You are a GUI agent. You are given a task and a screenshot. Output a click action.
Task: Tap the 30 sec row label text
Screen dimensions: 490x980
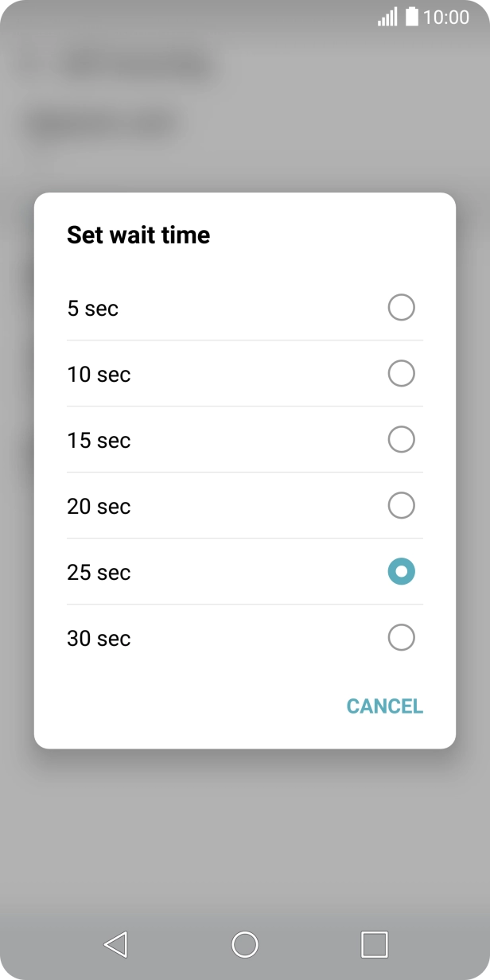pos(99,637)
